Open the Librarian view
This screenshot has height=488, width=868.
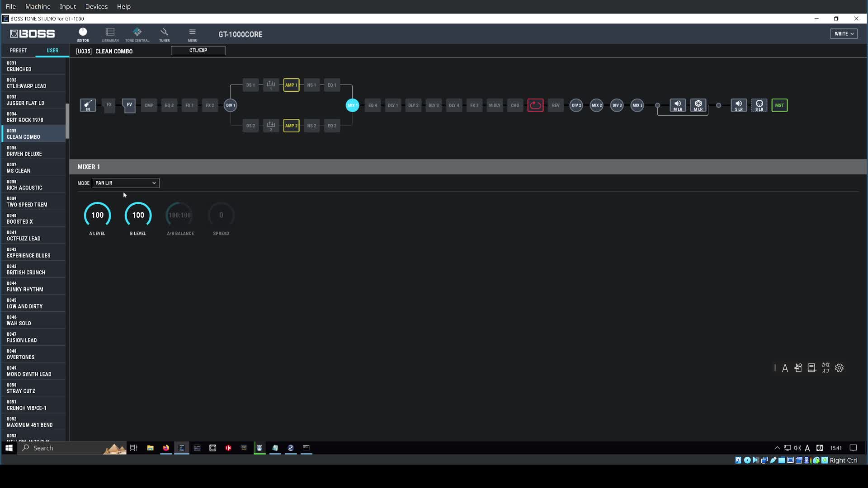(x=110, y=34)
